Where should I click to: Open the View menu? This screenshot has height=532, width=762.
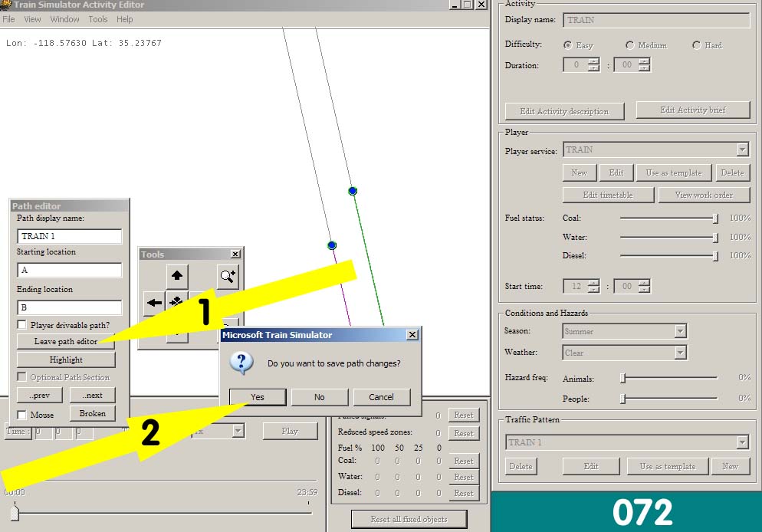click(x=32, y=19)
